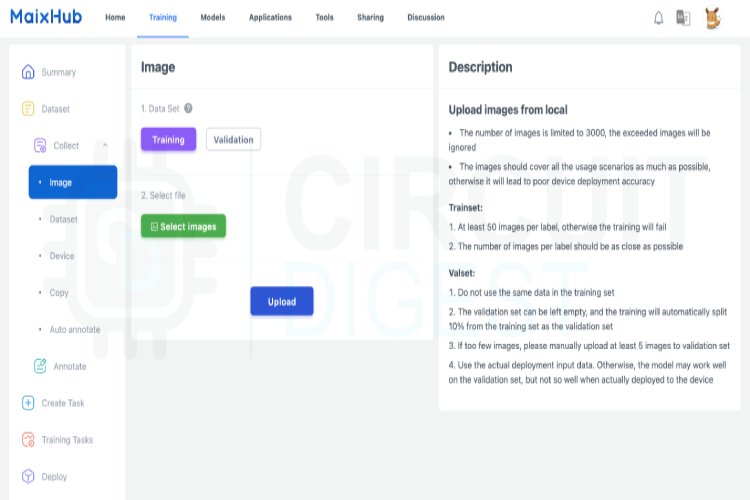Screen dimensions: 750x500
Task: Click the Annotate pencil icon
Action: point(40,366)
